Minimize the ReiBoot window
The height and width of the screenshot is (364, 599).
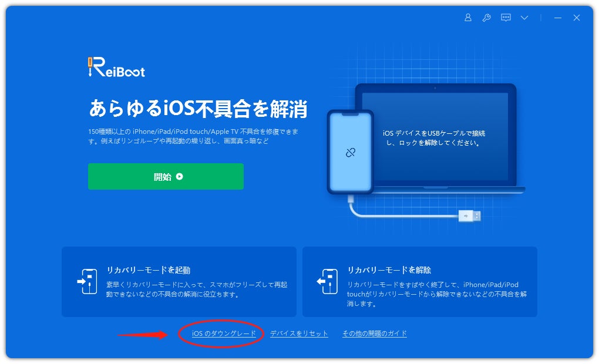[x=558, y=18]
